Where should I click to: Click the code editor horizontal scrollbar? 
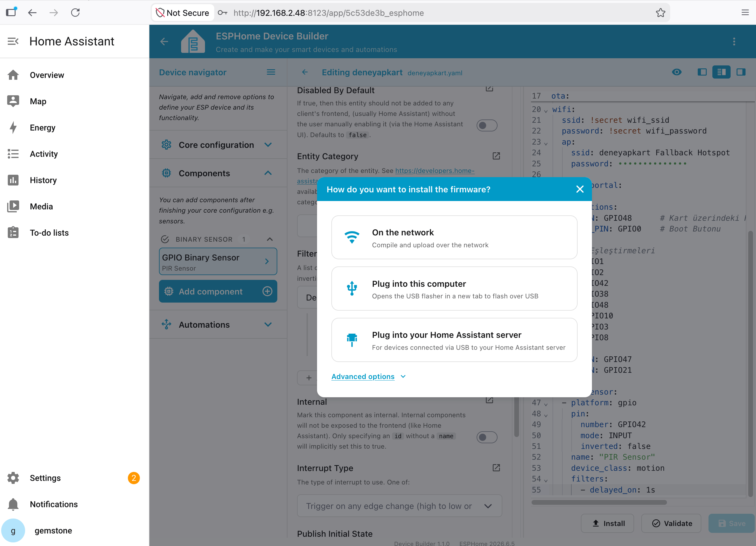pos(599,502)
